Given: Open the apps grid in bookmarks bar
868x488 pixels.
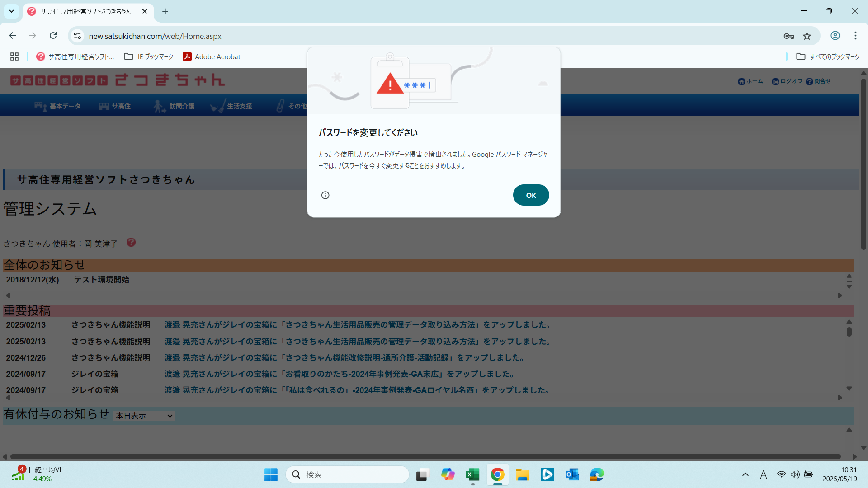Looking at the screenshot, I should point(14,56).
